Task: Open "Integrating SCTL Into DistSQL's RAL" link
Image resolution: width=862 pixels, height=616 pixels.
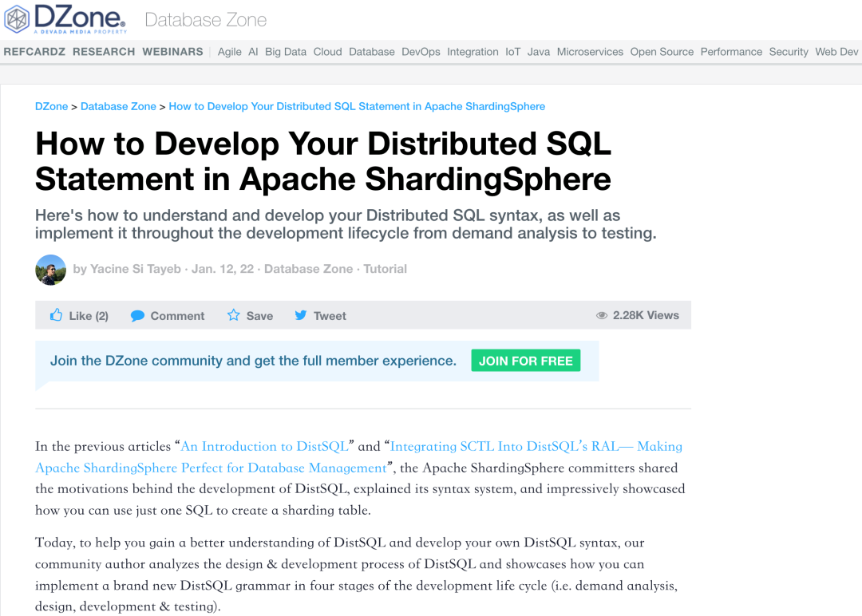Action: [358, 456]
